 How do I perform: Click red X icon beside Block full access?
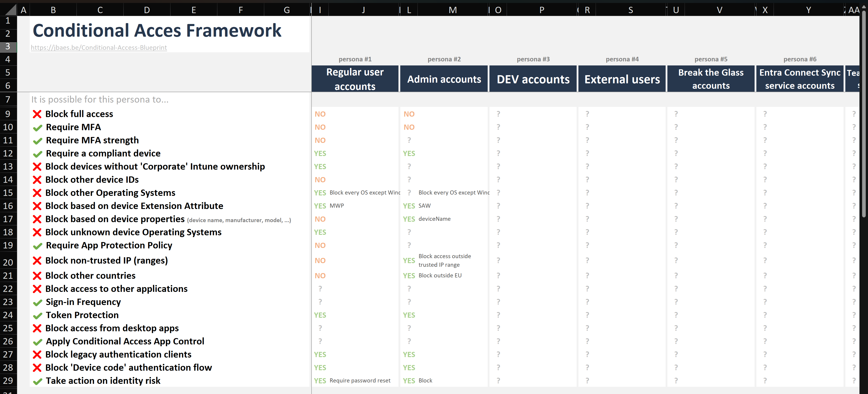pyautogui.click(x=37, y=114)
